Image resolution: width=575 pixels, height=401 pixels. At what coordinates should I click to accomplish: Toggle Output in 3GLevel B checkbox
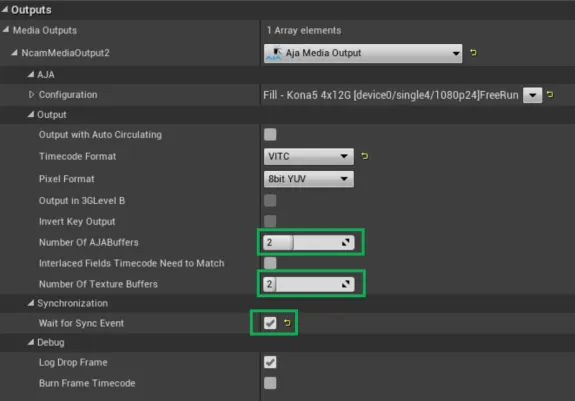[270, 200]
